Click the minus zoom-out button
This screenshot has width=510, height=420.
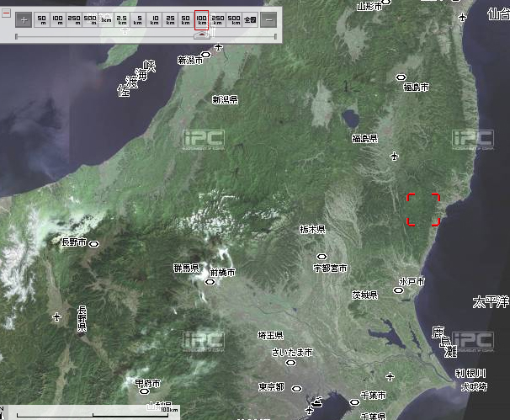coord(268,19)
